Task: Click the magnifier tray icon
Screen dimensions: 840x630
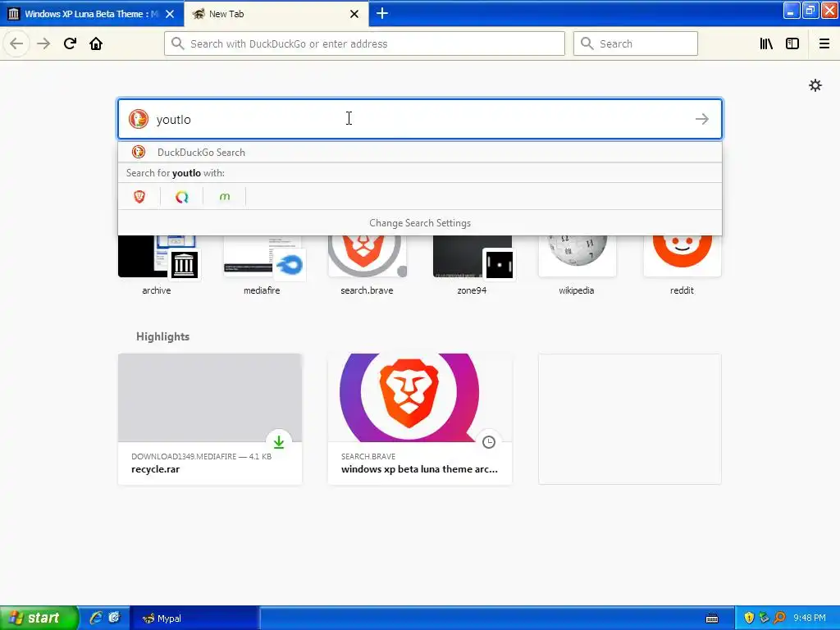Action: [x=779, y=618]
